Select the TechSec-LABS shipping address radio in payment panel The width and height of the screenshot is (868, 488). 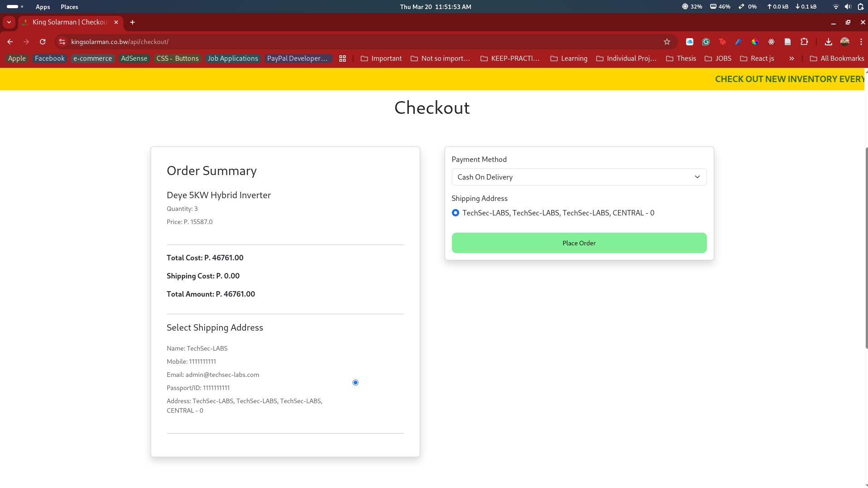456,213
